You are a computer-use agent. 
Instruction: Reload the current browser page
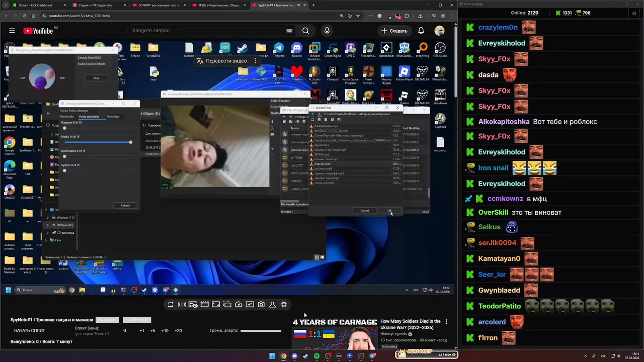[x=24, y=16]
